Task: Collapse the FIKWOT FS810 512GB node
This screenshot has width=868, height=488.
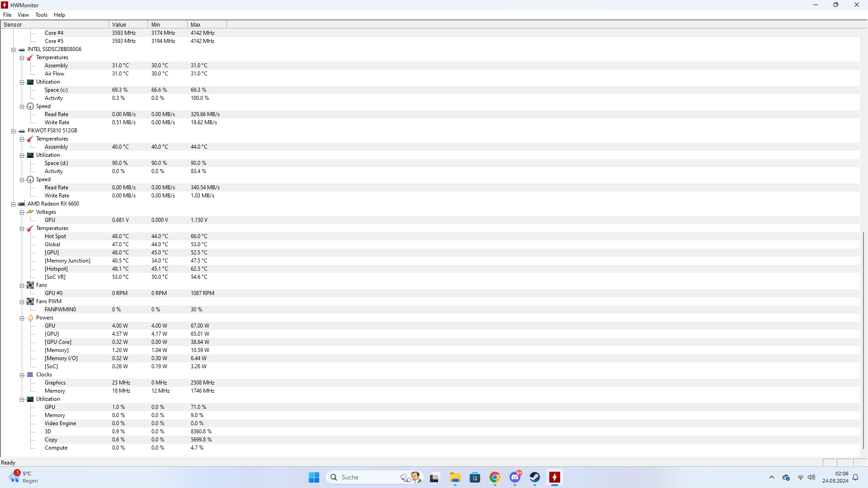Action: click(14, 131)
